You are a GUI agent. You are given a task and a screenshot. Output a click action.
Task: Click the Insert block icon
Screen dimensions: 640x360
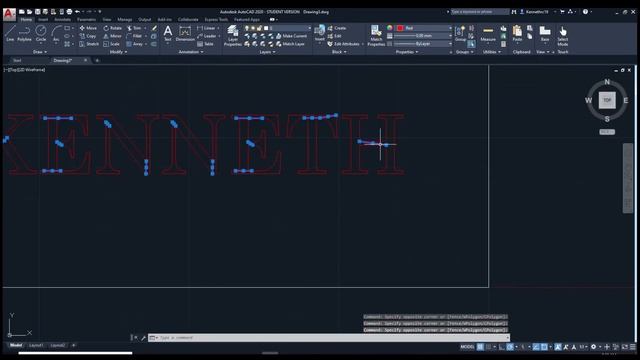pyautogui.click(x=320, y=33)
